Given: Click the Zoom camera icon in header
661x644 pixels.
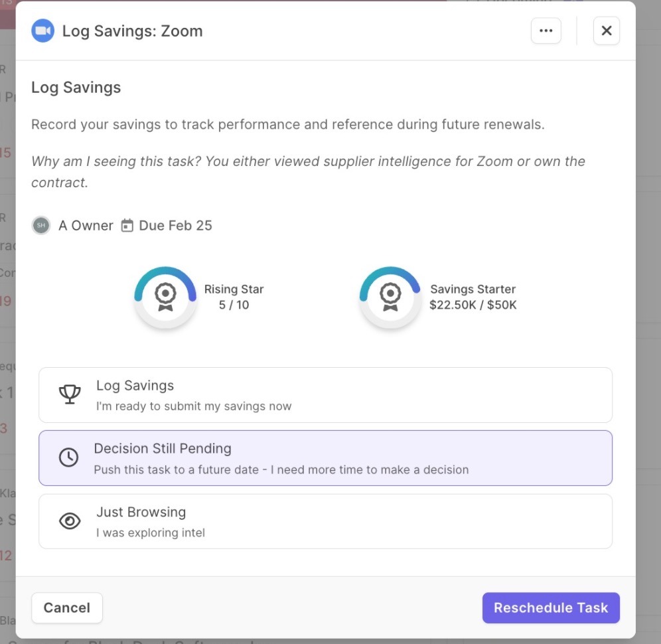Looking at the screenshot, I should (x=43, y=31).
